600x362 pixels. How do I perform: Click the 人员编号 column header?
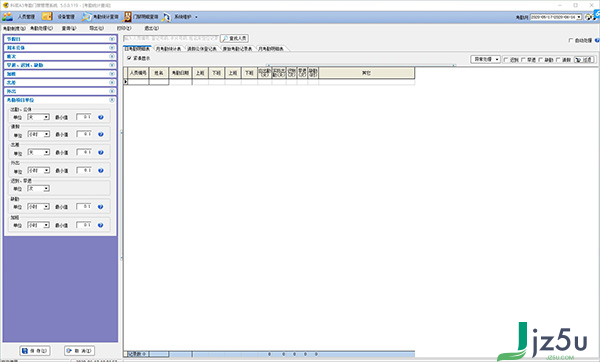138,73
